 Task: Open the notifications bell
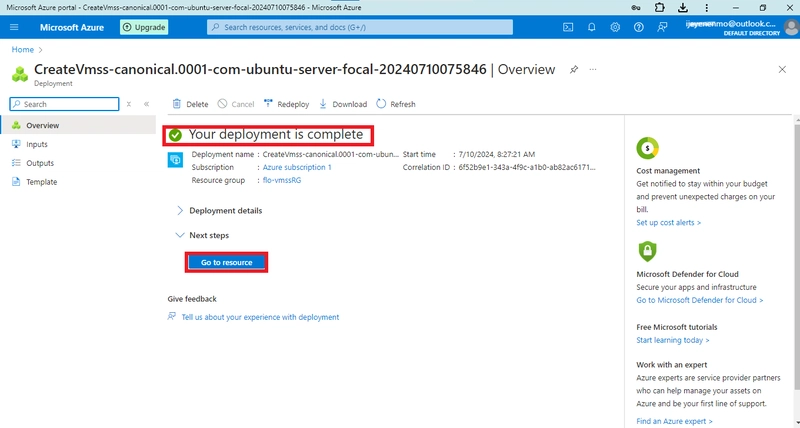pos(591,27)
